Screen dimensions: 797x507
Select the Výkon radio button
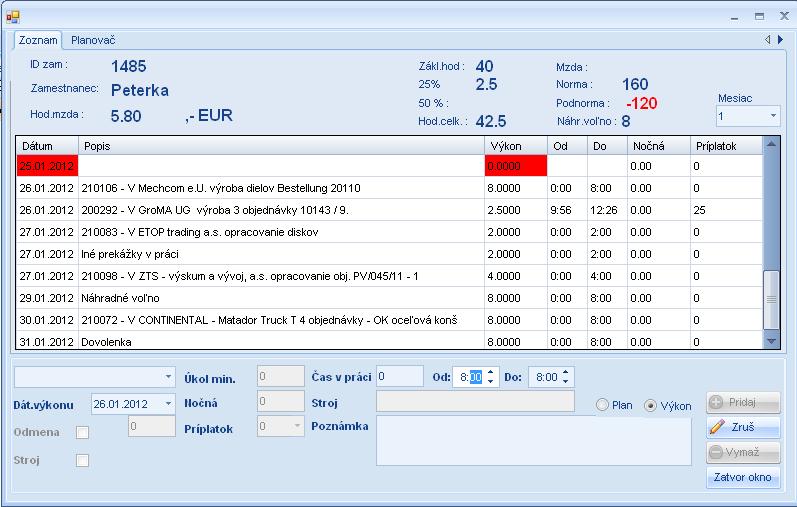pos(651,406)
